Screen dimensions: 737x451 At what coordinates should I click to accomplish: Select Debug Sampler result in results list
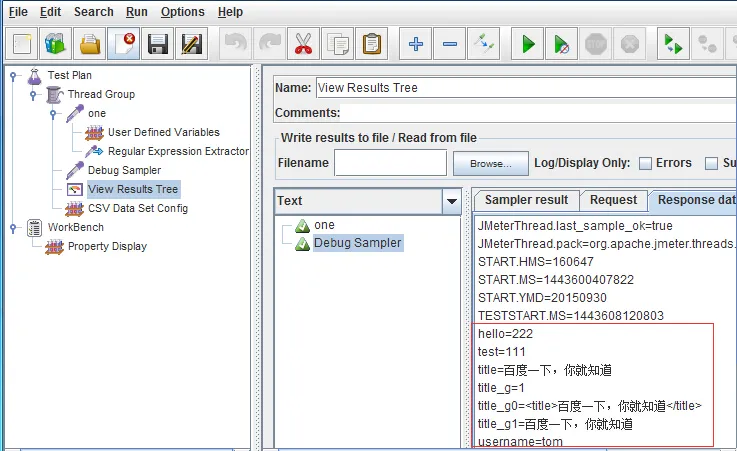[358, 243]
